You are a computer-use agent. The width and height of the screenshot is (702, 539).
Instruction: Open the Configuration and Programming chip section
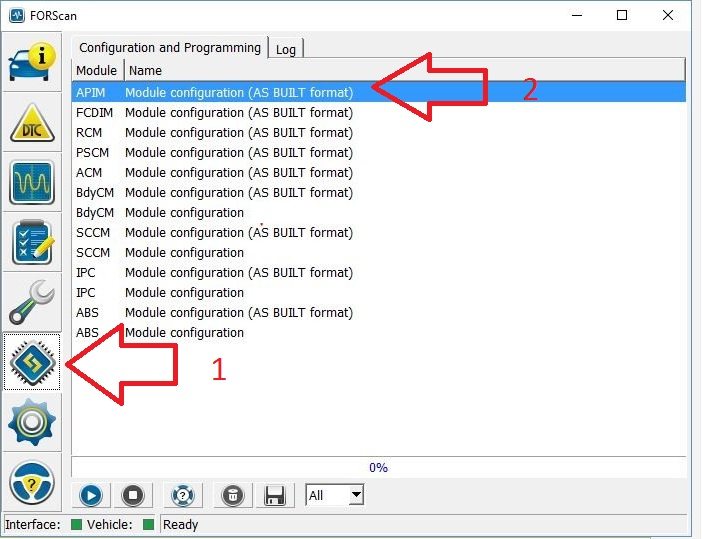pos(32,362)
